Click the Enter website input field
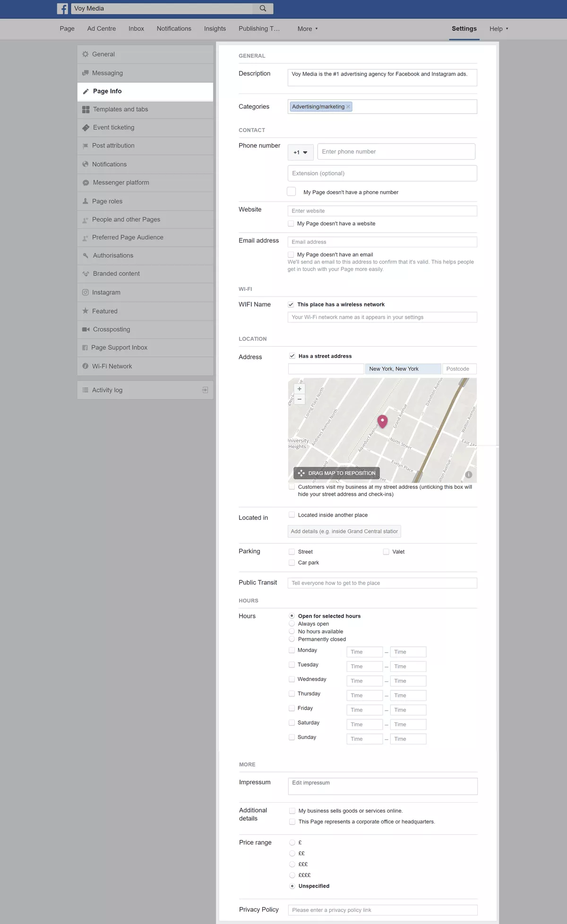The height and width of the screenshot is (924, 567). tap(382, 211)
